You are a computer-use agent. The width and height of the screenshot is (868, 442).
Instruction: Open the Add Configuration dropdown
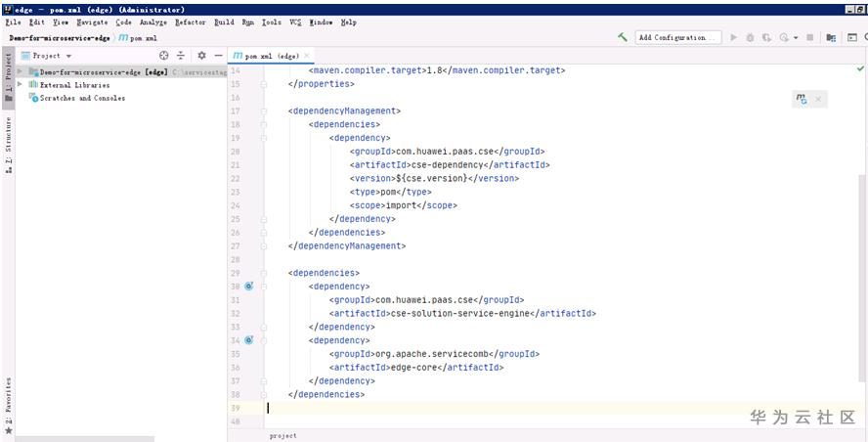(x=678, y=38)
